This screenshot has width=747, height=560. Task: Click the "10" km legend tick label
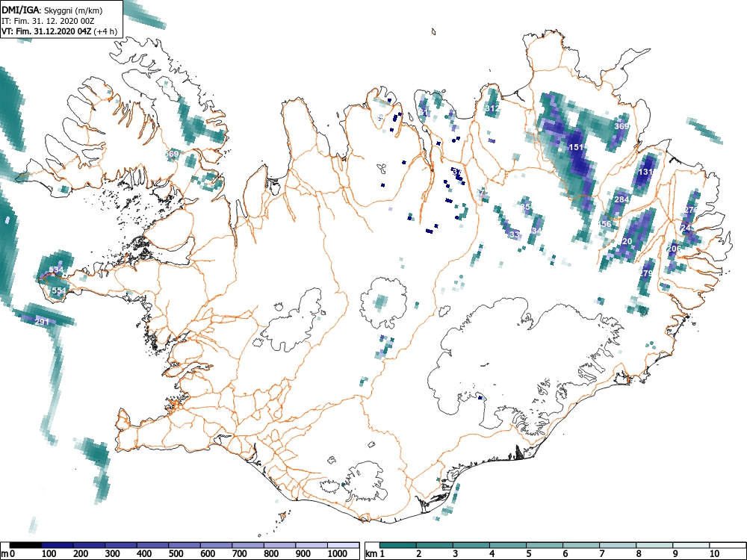pyautogui.click(x=714, y=554)
